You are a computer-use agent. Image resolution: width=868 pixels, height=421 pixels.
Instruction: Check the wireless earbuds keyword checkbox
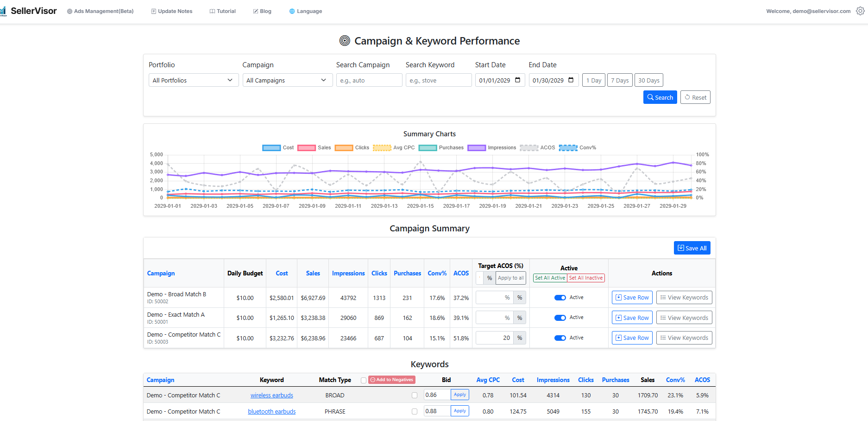pos(415,395)
